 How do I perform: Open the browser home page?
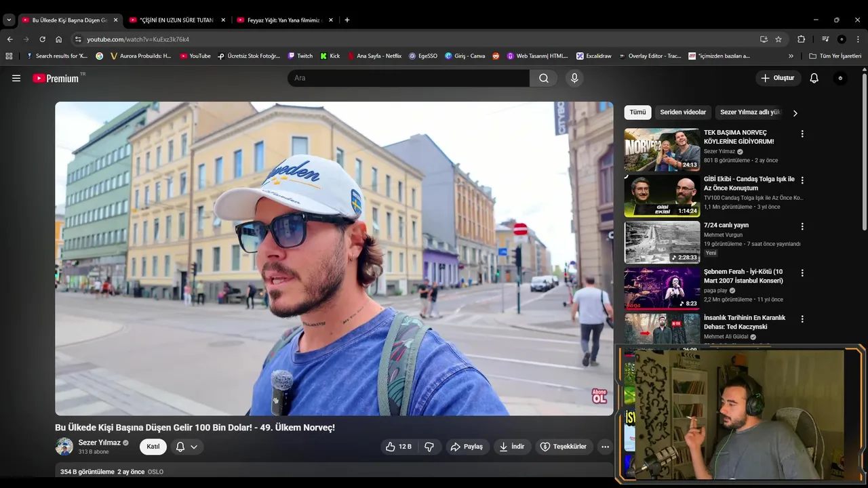[x=58, y=39]
